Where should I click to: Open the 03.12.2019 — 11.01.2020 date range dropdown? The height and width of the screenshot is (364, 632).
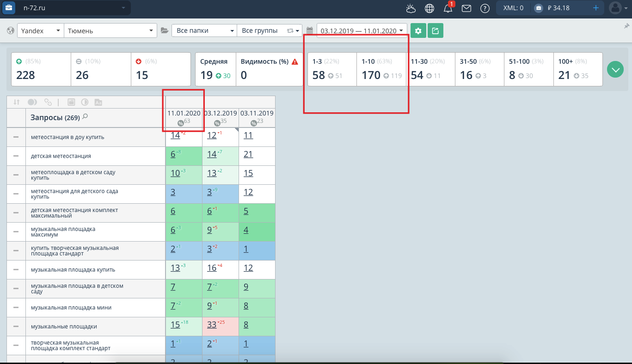pos(362,31)
